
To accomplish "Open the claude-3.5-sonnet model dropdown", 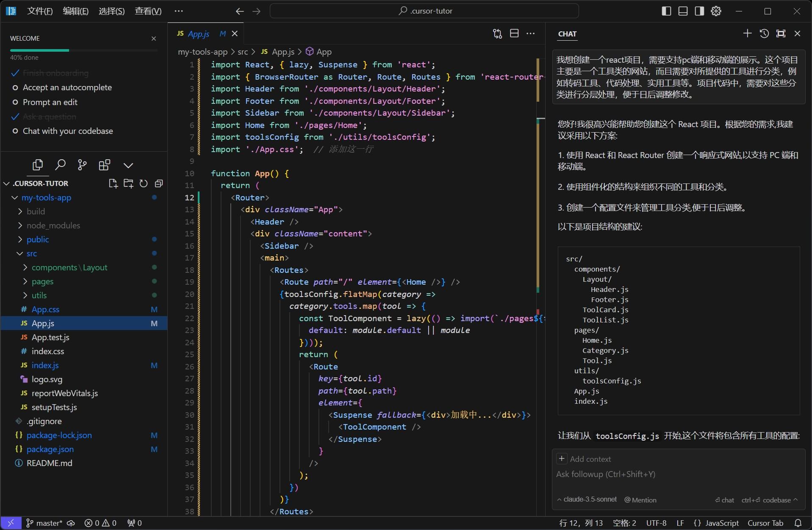I will [587, 499].
